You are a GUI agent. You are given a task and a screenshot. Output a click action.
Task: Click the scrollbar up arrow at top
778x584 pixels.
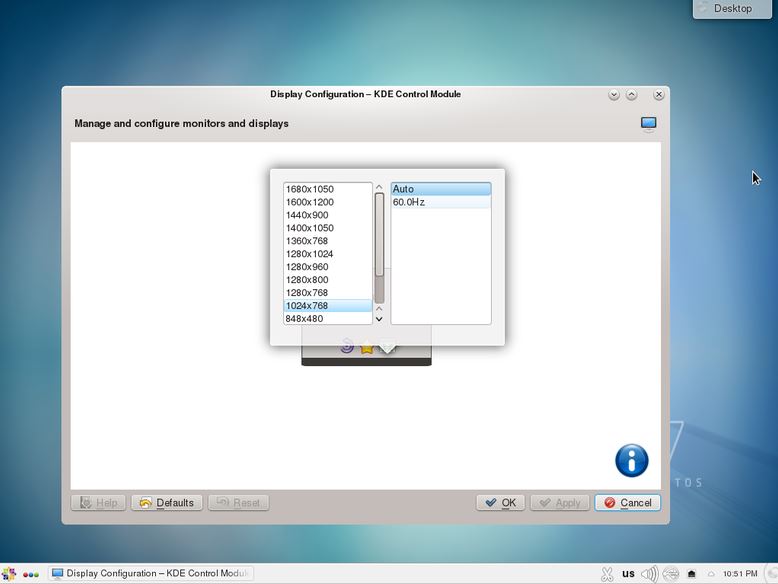pyautogui.click(x=379, y=187)
